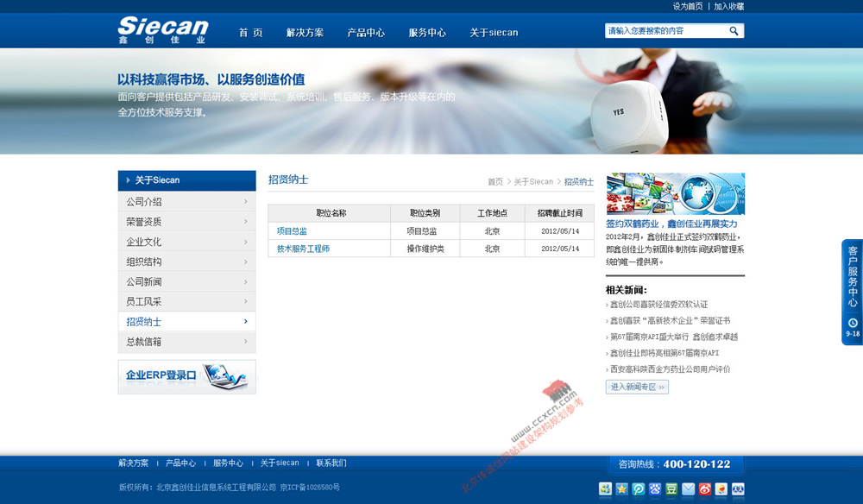The width and height of the screenshot is (863, 504).
Task: Expand the 荣誉资质 sidebar item
Action: coord(186,221)
